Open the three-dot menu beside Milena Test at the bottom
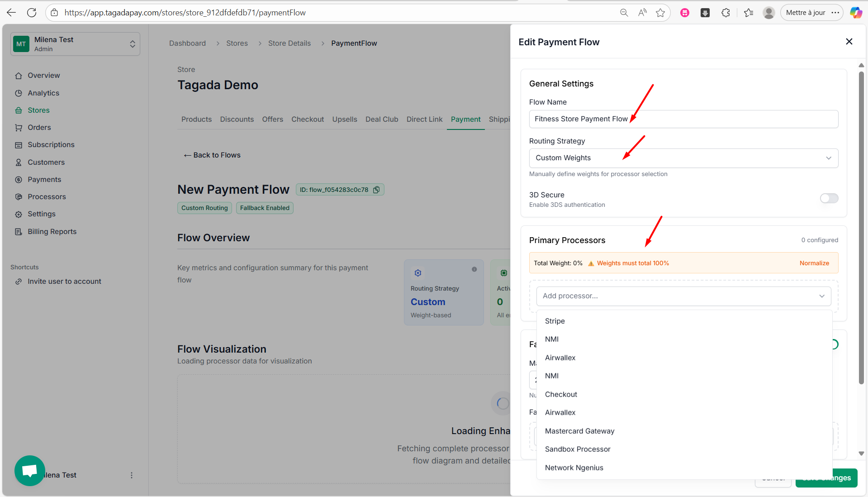Viewport: 868px width, 497px height. click(132, 475)
